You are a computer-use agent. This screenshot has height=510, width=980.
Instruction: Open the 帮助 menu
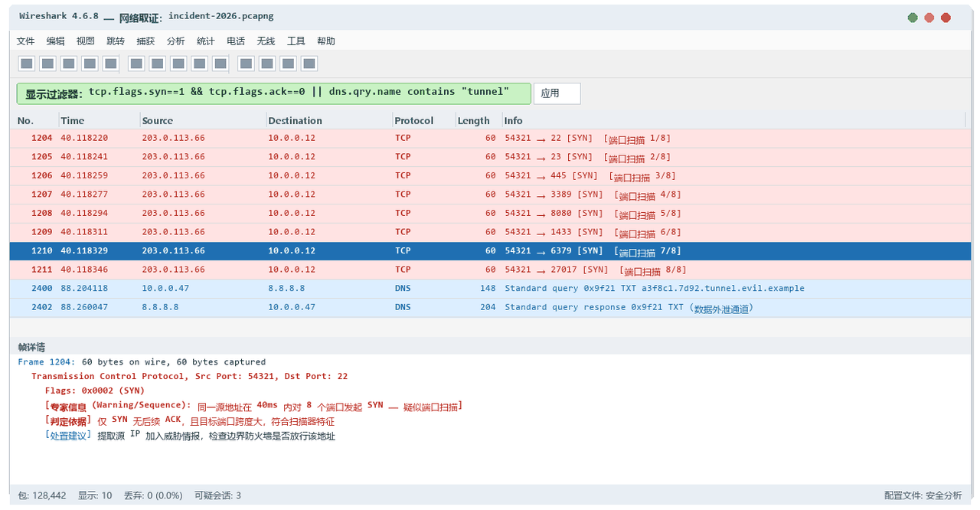pyautogui.click(x=326, y=41)
